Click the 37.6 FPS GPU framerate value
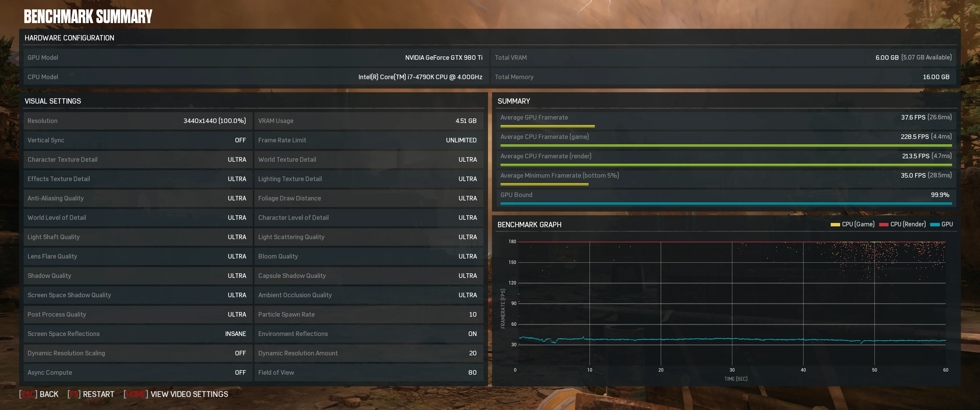This screenshot has width=980, height=410. click(913, 117)
